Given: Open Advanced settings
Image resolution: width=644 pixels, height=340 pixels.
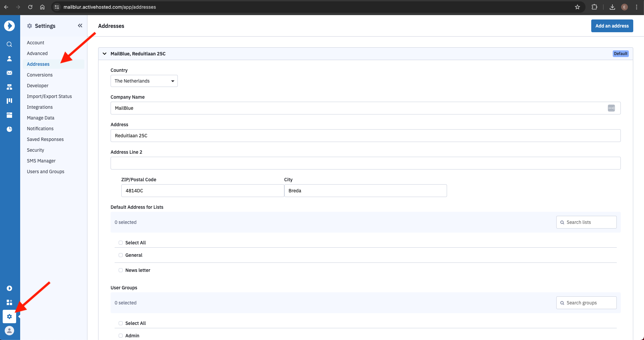Looking at the screenshot, I should point(37,53).
